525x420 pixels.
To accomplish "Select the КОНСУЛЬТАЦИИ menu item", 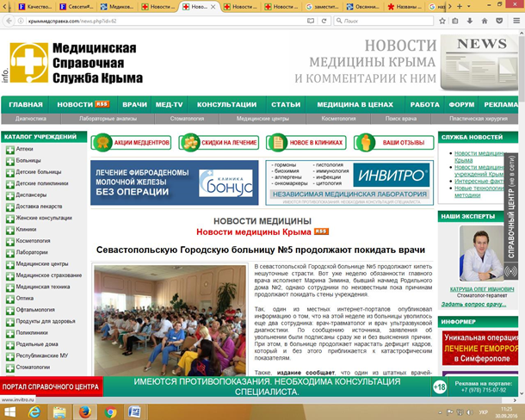I will (225, 104).
